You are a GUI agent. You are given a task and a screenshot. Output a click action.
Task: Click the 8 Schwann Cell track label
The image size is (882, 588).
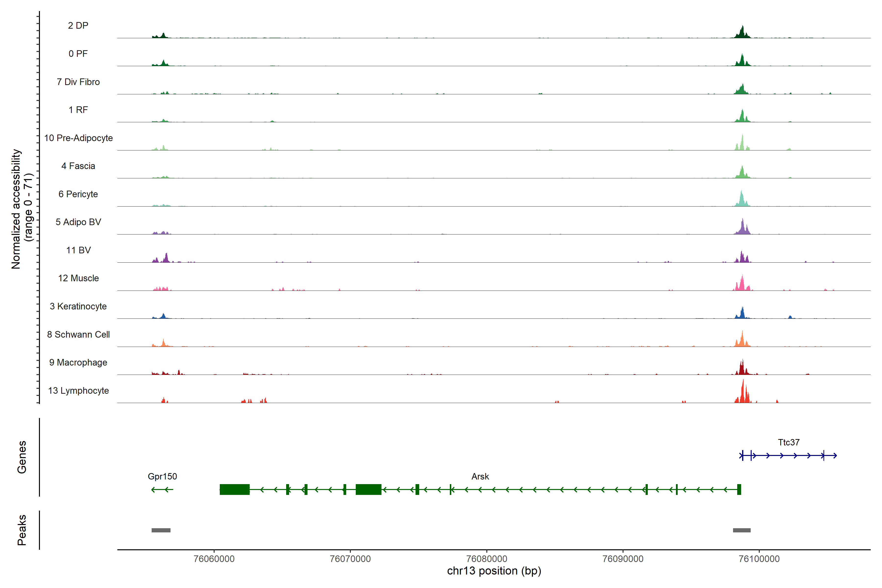pos(78,334)
